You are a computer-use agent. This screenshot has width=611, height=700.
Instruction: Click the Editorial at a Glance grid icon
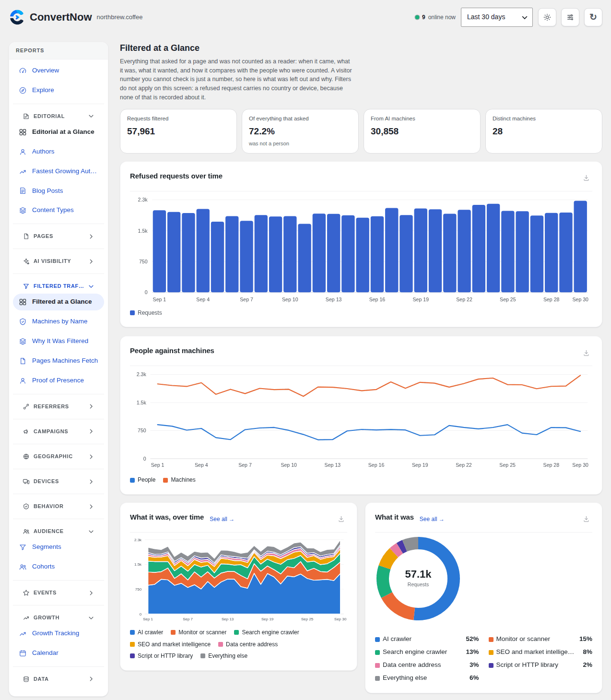click(x=23, y=132)
